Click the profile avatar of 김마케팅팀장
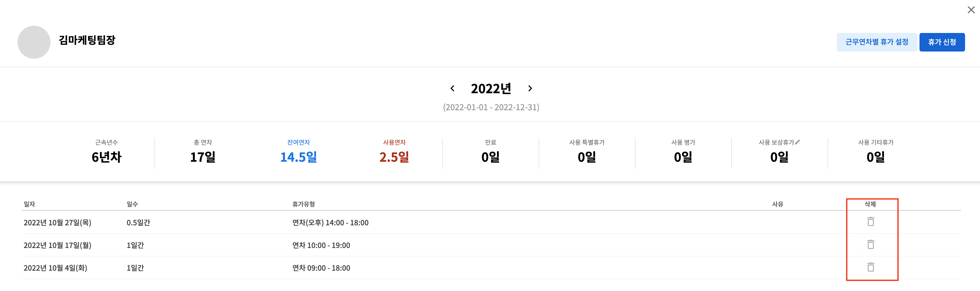This screenshot has height=291, width=980. click(x=34, y=42)
